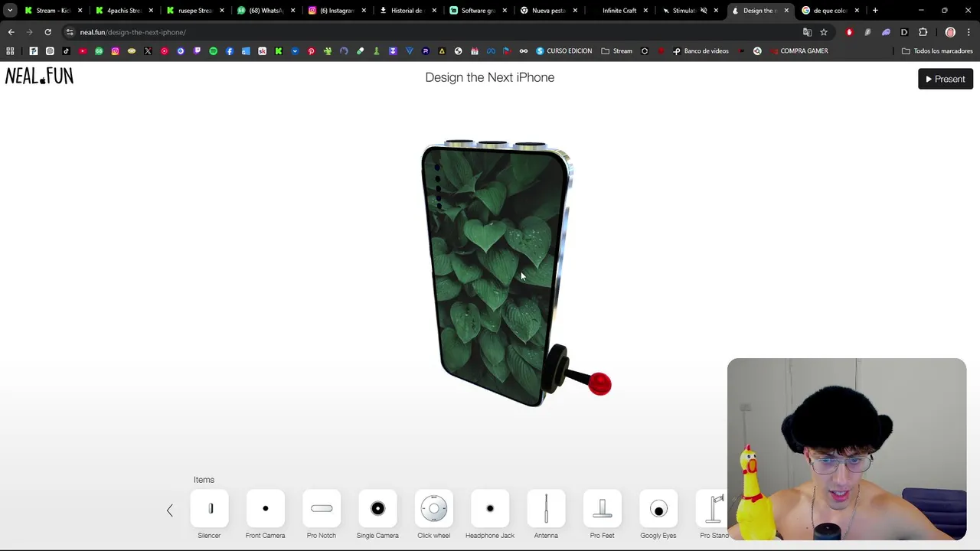
Task: Open the YouTube bookmark
Action: point(83,51)
